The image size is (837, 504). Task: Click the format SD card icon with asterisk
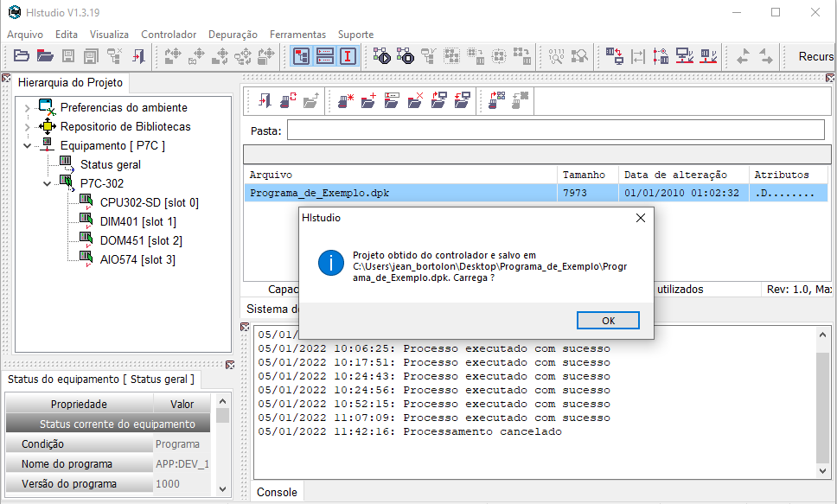click(x=346, y=99)
